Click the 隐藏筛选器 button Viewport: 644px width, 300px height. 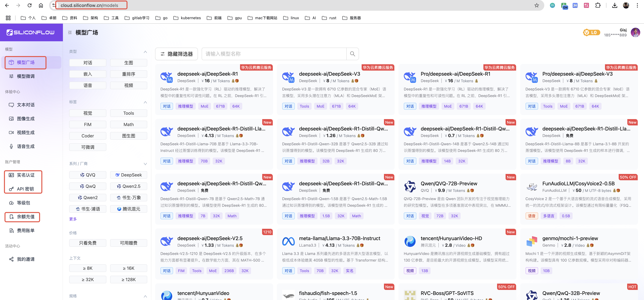[176, 54]
